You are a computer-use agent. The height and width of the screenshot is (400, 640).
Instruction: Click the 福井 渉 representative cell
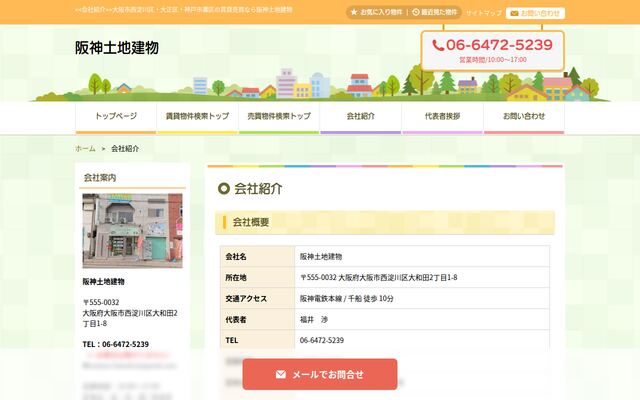point(422,320)
